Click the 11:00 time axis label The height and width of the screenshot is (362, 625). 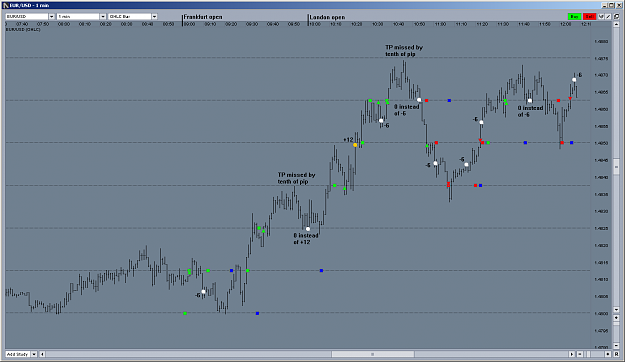coord(440,24)
